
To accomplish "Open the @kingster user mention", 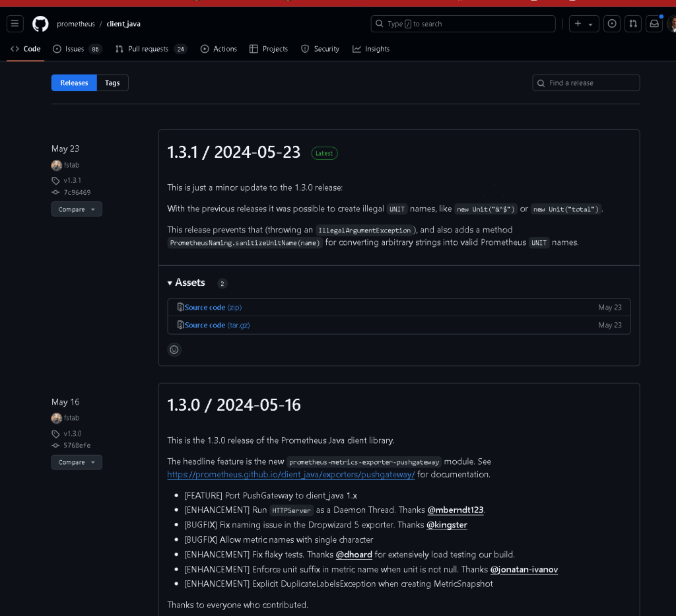I will tap(447, 525).
